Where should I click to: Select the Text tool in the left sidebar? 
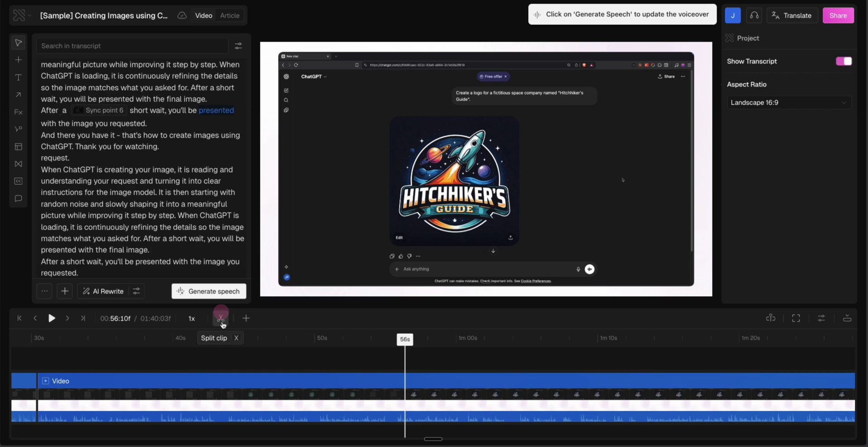click(x=18, y=77)
